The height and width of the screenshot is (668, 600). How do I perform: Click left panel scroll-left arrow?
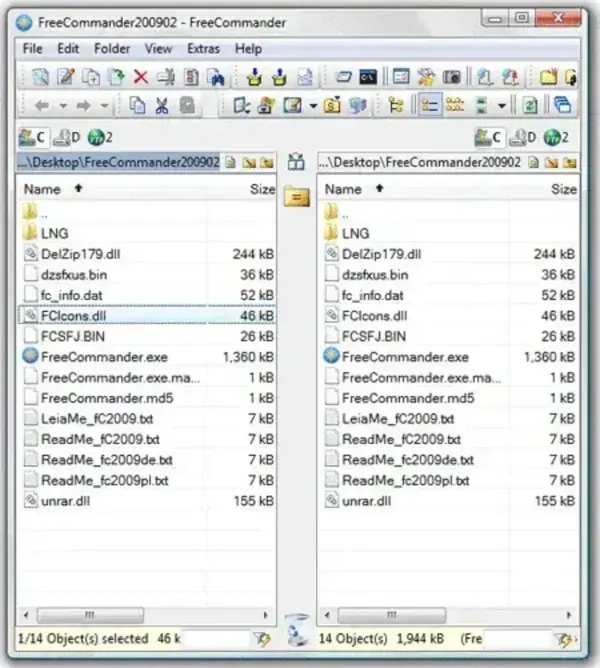26,615
